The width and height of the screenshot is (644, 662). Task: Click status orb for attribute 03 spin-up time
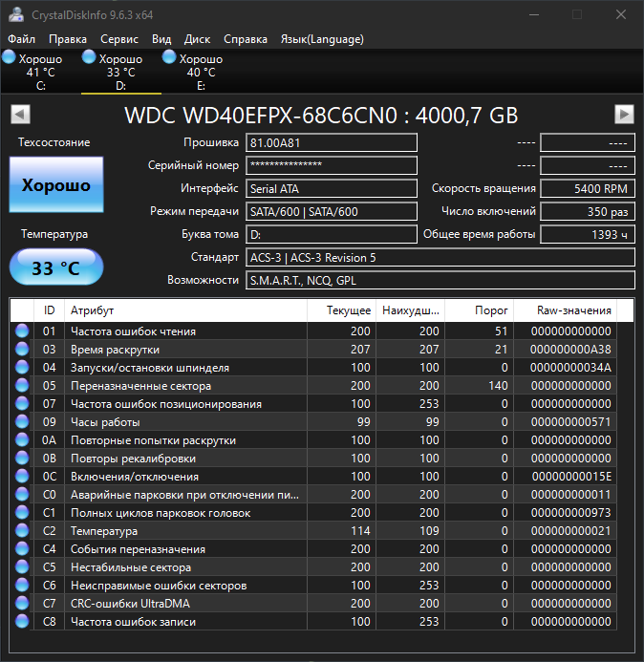pos(22,350)
